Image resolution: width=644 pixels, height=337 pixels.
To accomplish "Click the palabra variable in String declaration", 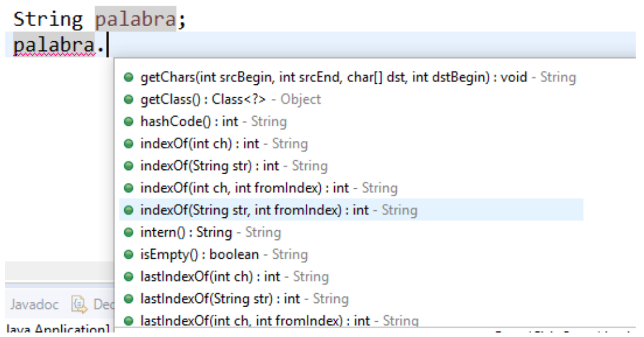I will pyautogui.click(x=135, y=19).
